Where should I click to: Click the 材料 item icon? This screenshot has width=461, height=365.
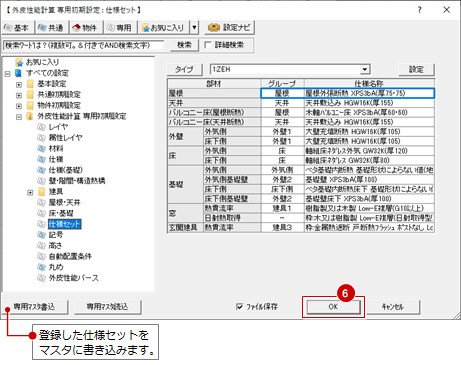(41, 149)
